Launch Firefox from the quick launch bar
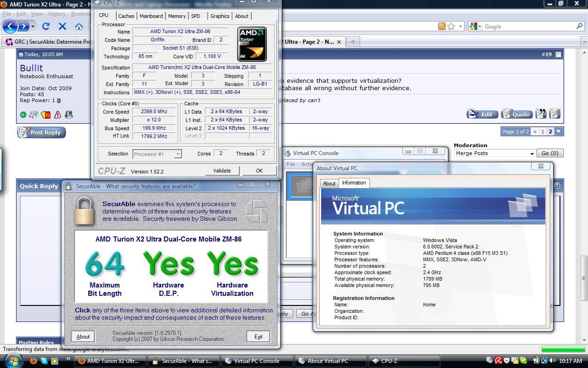Viewport: 588px width, 368px height. pos(34,361)
